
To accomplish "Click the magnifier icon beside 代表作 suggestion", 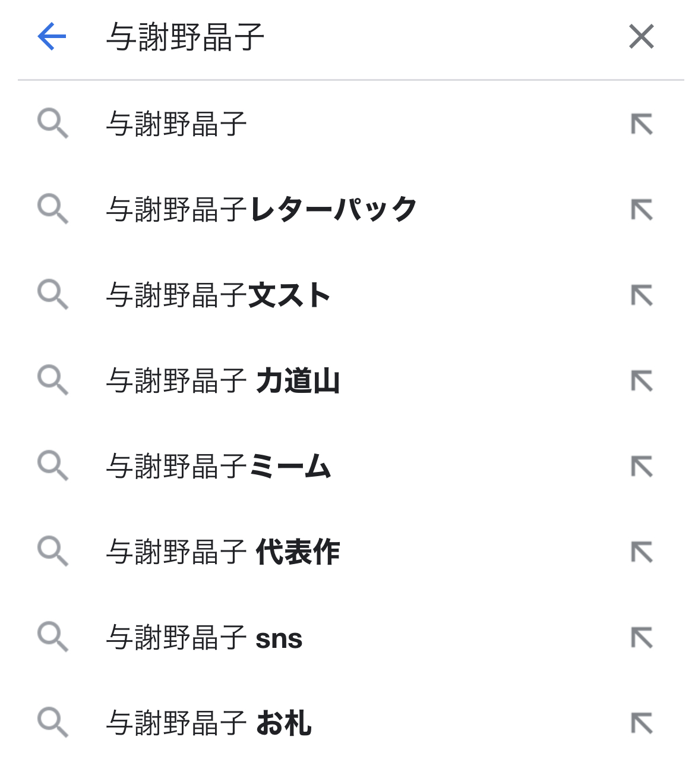I will (x=53, y=552).
